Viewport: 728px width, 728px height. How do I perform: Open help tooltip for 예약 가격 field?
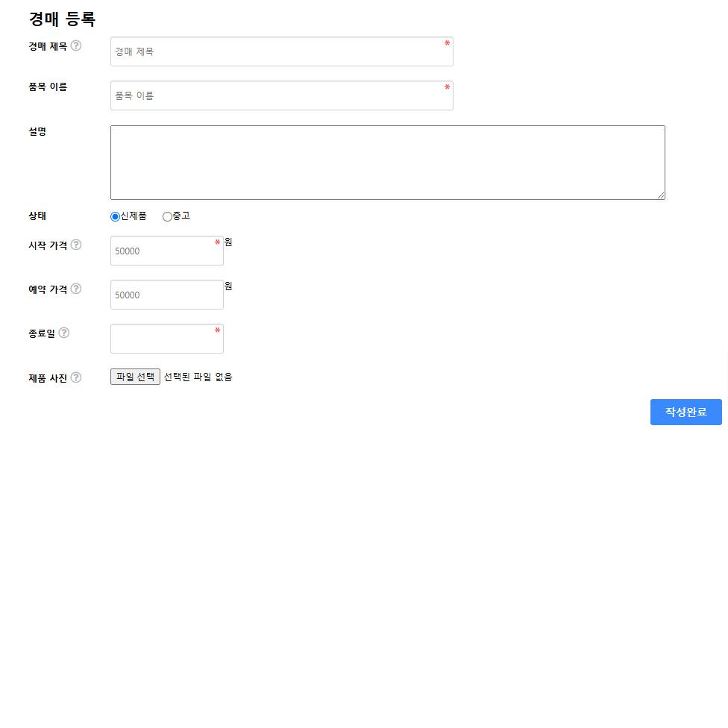[x=76, y=289]
